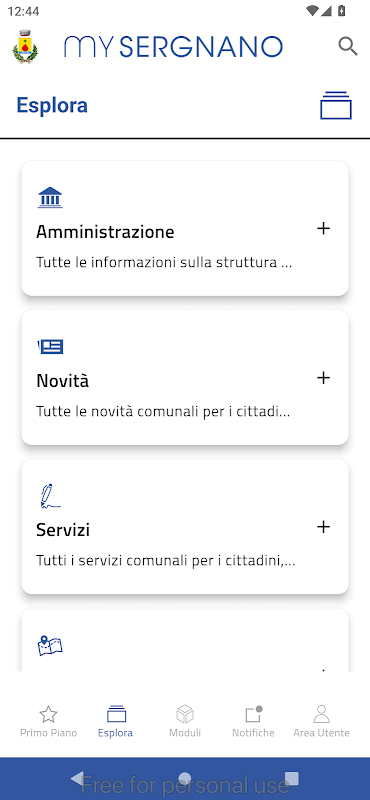Expand the Amministrazione plus sign
370x800 pixels.
[324, 229]
